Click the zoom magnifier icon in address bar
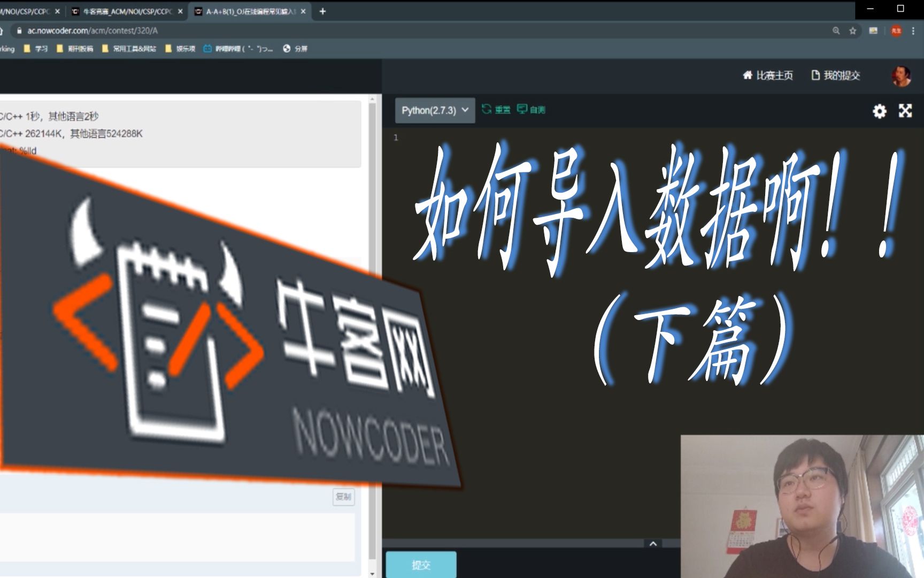Viewport: 924px width, 578px height. point(836,31)
